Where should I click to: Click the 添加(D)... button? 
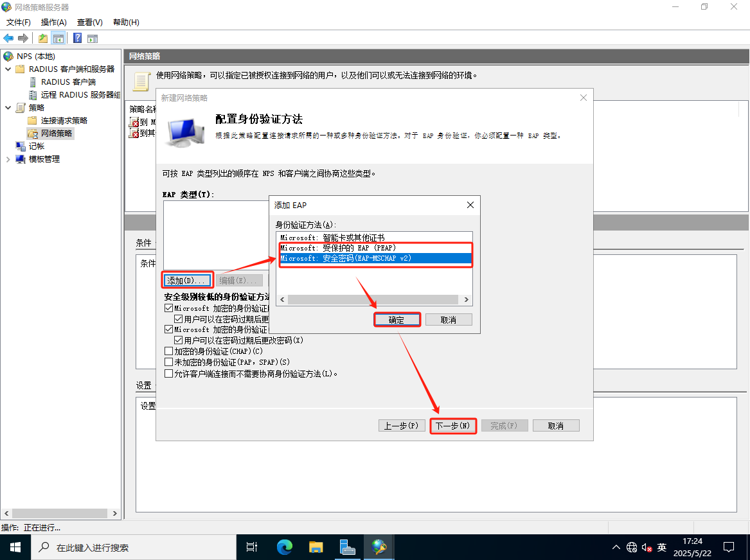tap(187, 281)
